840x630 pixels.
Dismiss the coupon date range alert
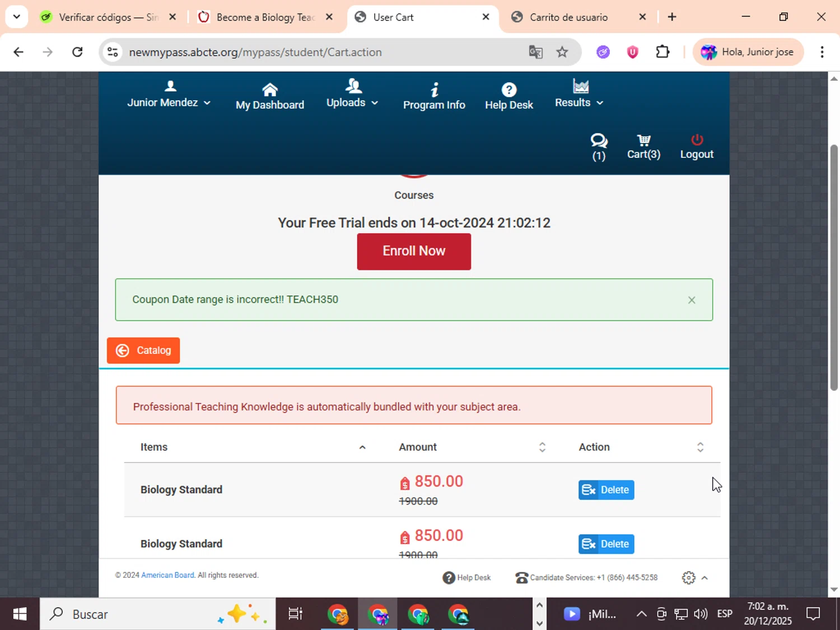click(692, 300)
